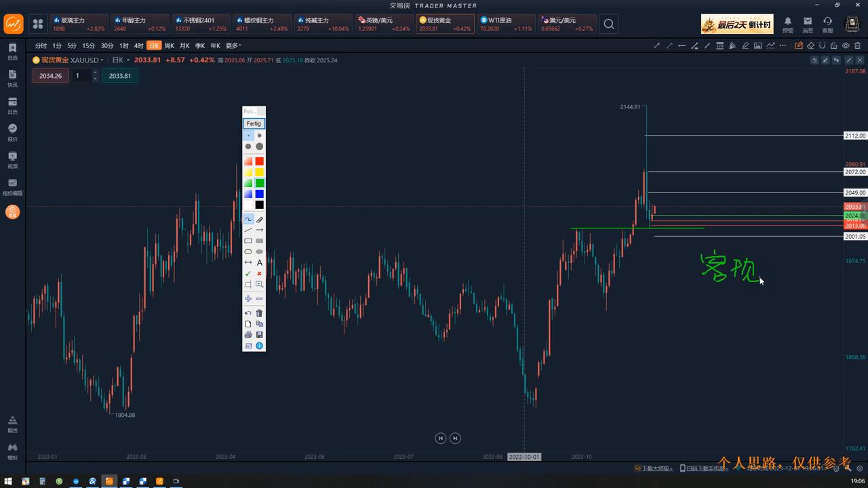Click the eraser tool in chart toolbar
Screen dimensions: 868x488
[810, 45]
